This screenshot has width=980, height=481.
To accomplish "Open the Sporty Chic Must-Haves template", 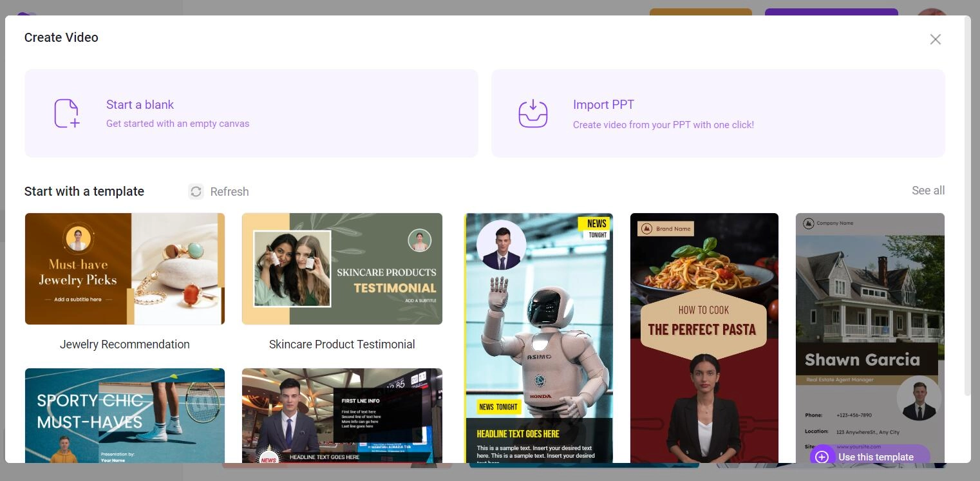I will point(125,415).
